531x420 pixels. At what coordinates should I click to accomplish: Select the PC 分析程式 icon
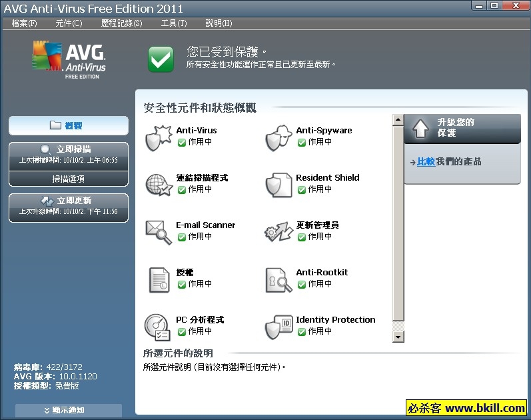[x=159, y=327]
